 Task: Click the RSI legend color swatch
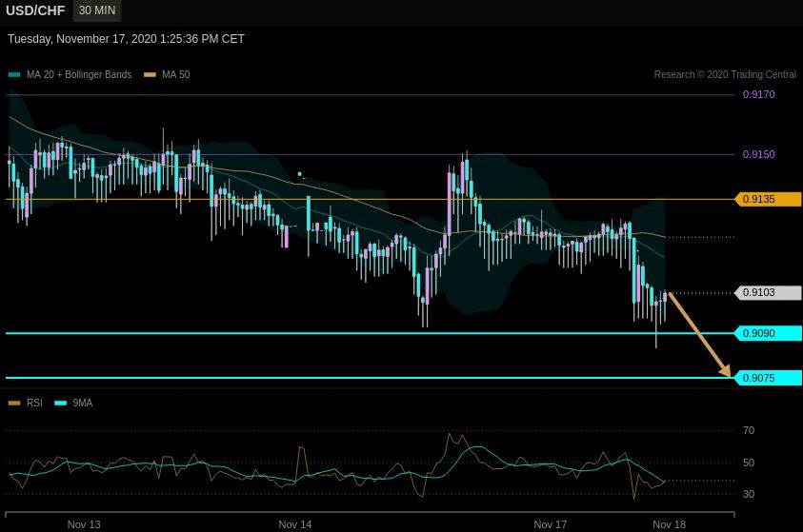(14, 404)
